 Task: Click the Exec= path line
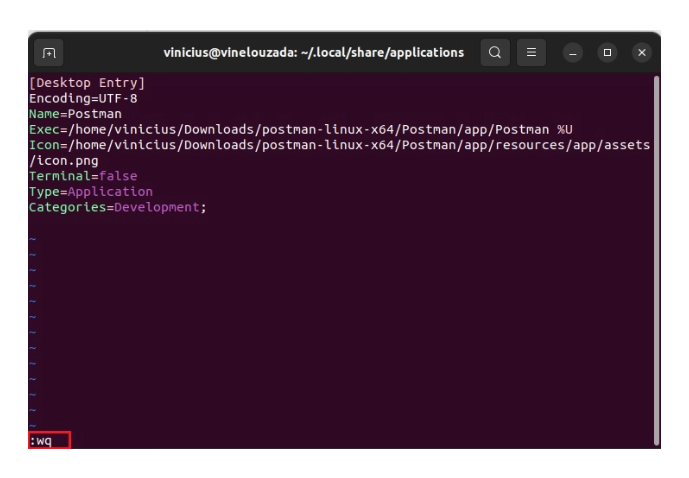coord(301,130)
